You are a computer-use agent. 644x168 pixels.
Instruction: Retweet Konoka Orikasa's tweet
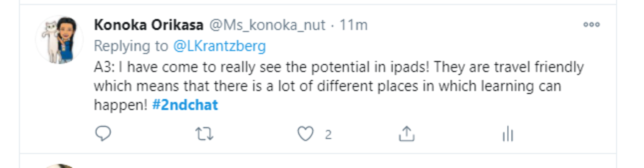[x=204, y=134]
